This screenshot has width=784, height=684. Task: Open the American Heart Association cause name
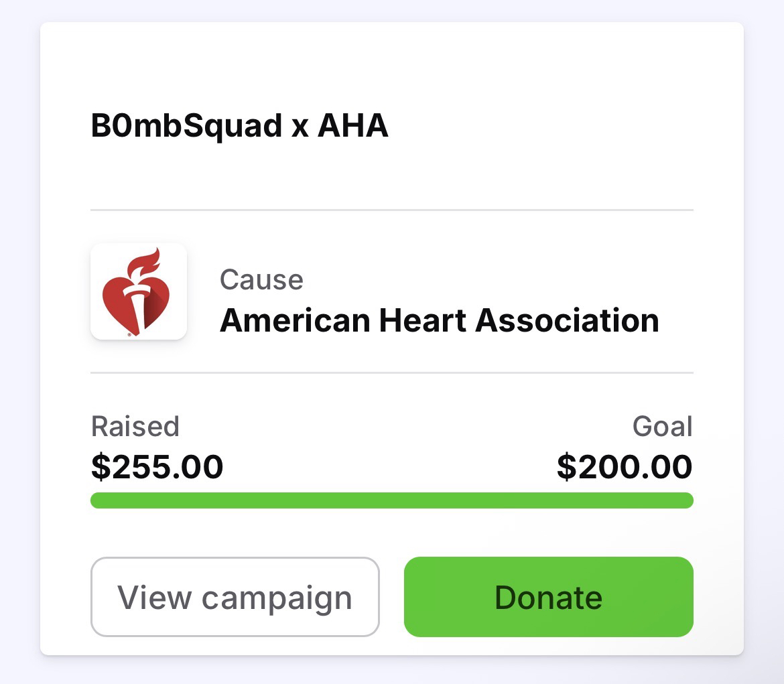pyautogui.click(x=439, y=320)
